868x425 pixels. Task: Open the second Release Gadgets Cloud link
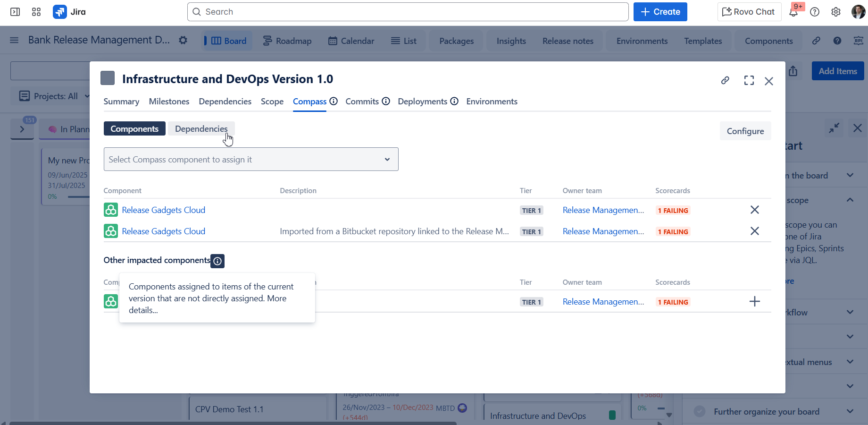point(163,231)
